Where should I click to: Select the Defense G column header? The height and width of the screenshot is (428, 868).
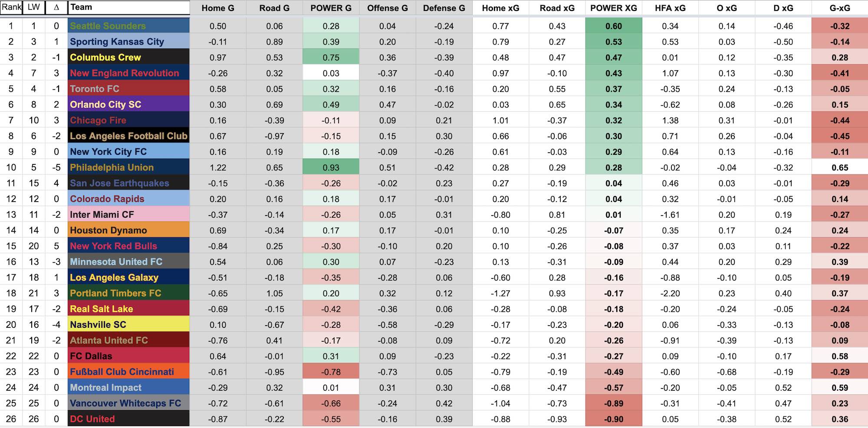point(444,8)
